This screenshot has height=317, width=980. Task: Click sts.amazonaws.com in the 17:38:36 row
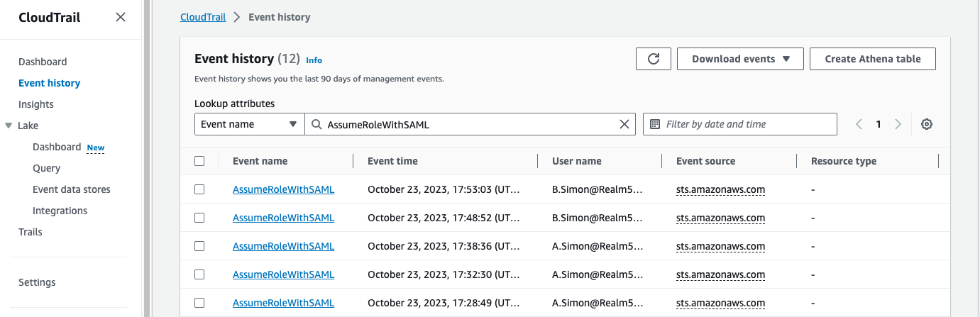[x=720, y=246]
